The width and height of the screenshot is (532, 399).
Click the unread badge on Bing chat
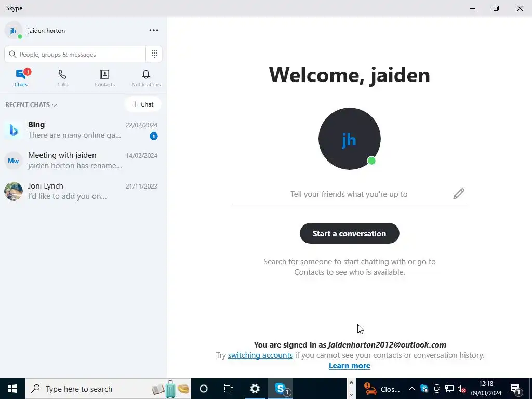tap(154, 136)
